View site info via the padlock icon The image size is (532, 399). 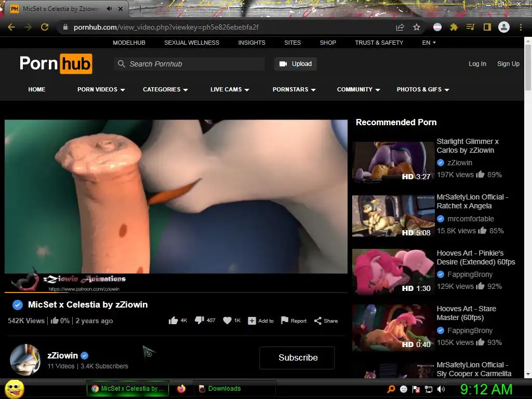click(65, 27)
